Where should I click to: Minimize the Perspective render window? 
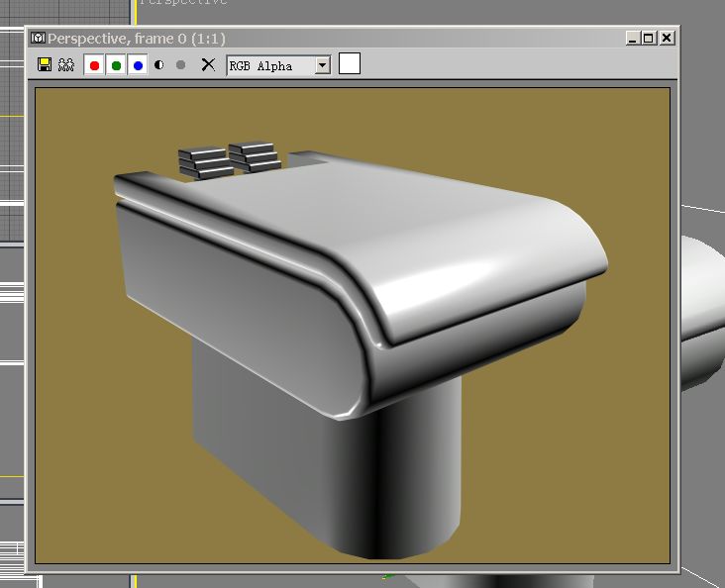coord(632,39)
